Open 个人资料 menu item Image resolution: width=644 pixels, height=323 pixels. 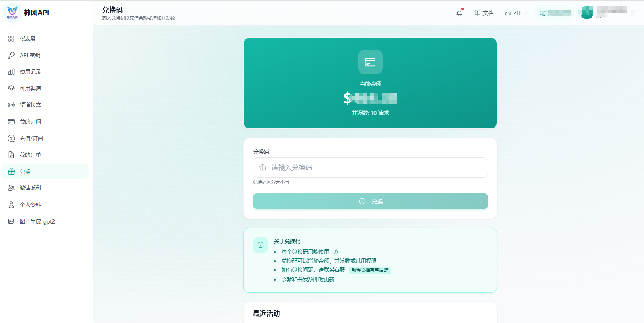[45, 205]
